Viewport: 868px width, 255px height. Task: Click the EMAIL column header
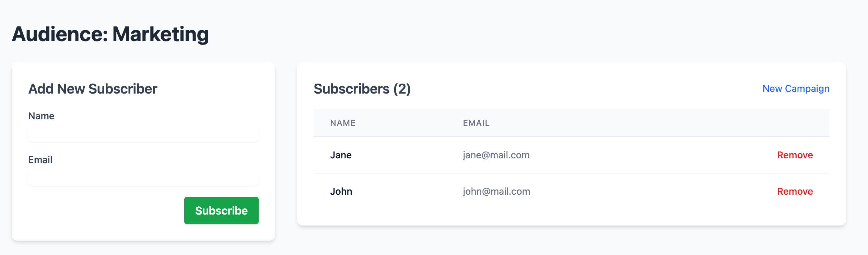pos(476,123)
